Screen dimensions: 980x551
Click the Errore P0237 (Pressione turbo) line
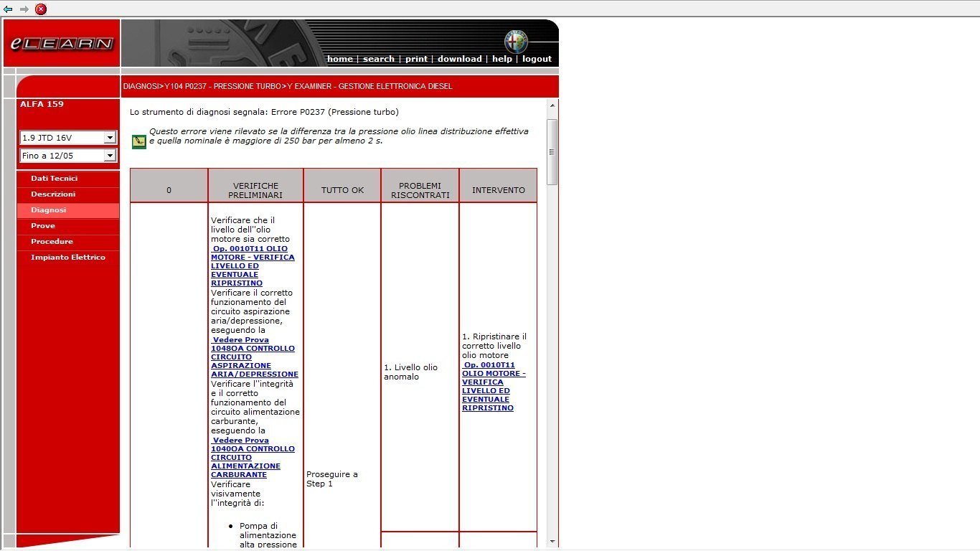[x=264, y=112]
